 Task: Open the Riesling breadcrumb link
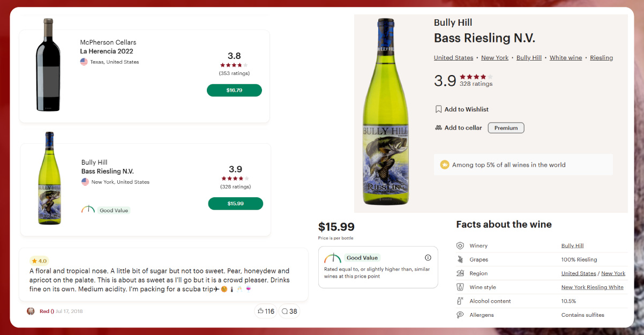pyautogui.click(x=601, y=57)
